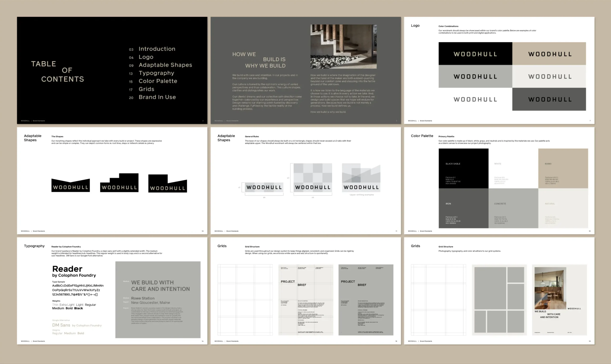Select 'Color Palette' in the contents list
This screenshot has height=364, width=611.
point(158,81)
